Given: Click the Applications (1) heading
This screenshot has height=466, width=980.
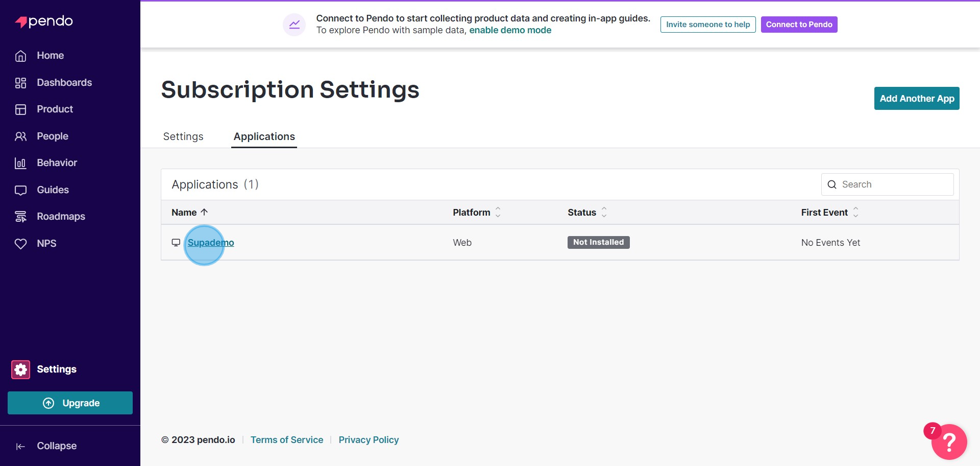Looking at the screenshot, I should point(215,184).
